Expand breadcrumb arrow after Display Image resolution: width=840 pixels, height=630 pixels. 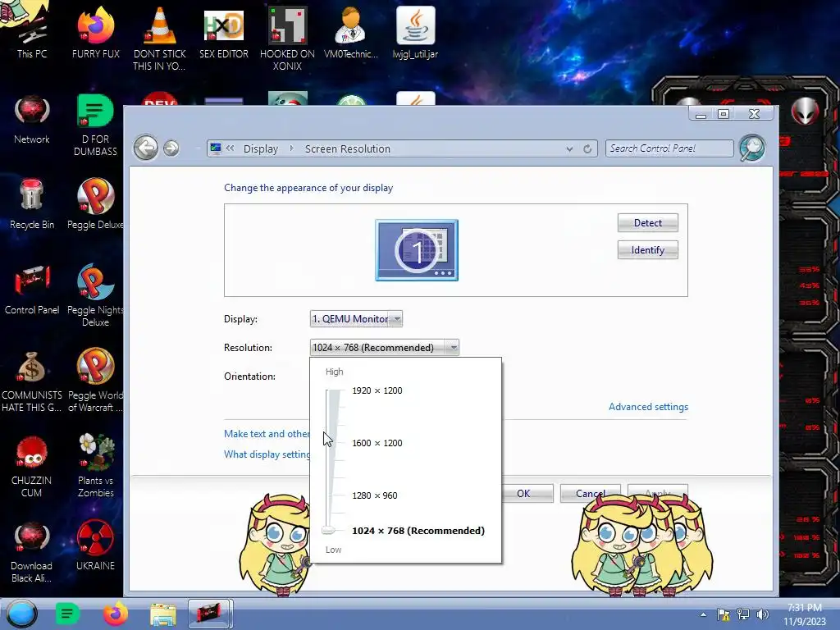291,148
